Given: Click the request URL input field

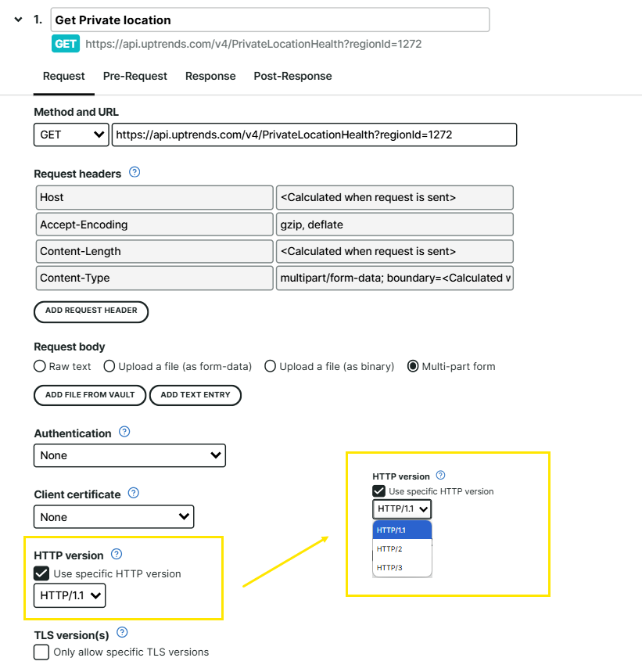Looking at the screenshot, I should pos(314,135).
